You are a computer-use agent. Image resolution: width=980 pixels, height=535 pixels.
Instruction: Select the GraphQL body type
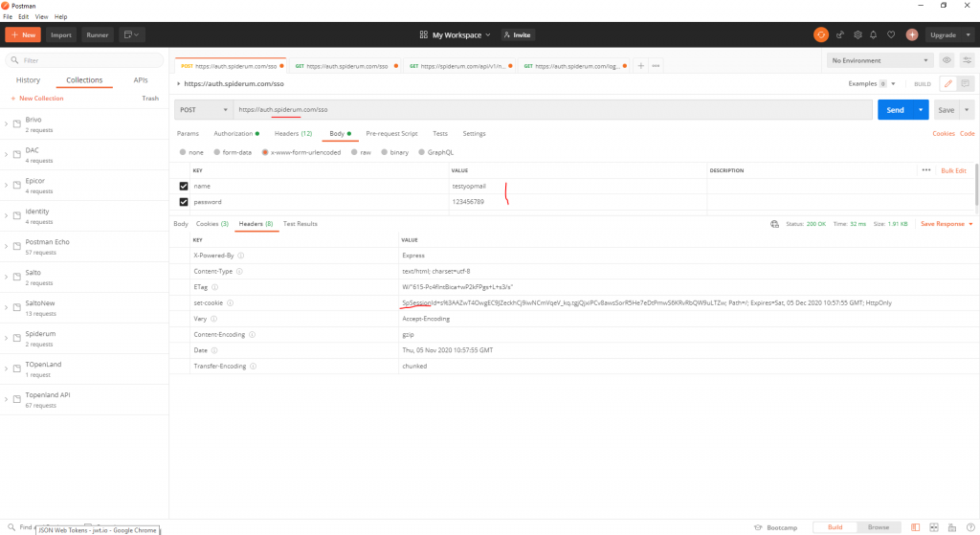(x=422, y=152)
